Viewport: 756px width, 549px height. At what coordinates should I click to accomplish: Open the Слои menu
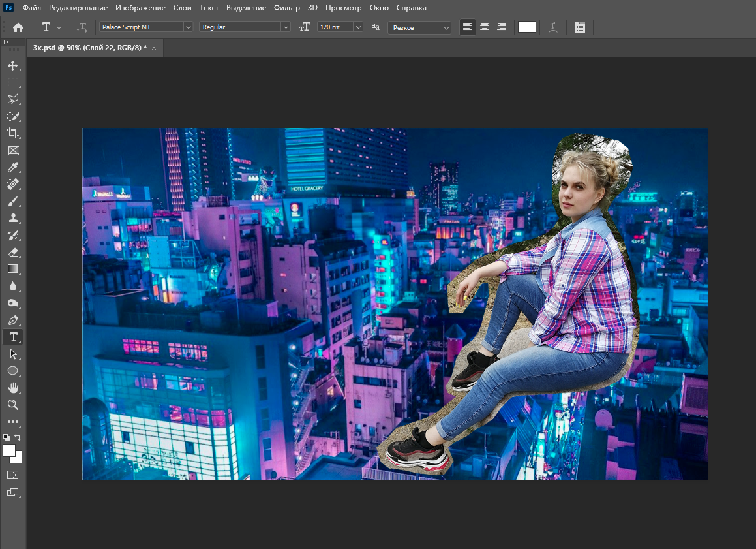click(x=183, y=8)
